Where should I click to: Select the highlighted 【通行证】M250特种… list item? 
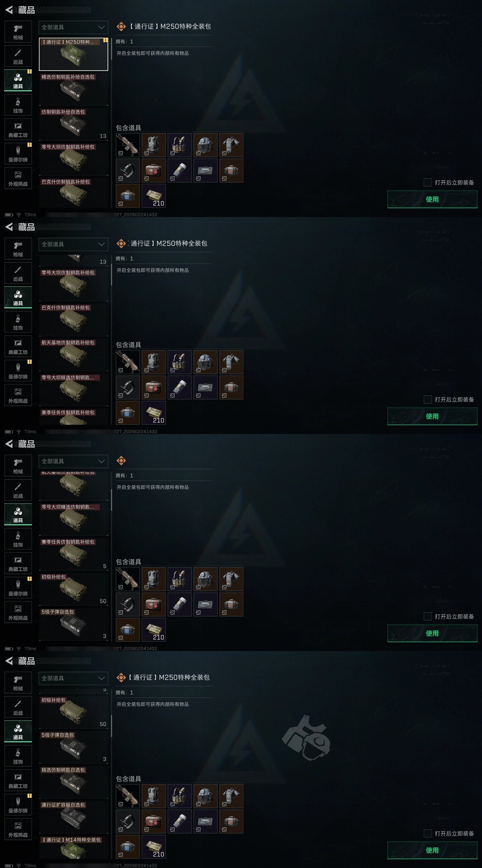[74, 54]
